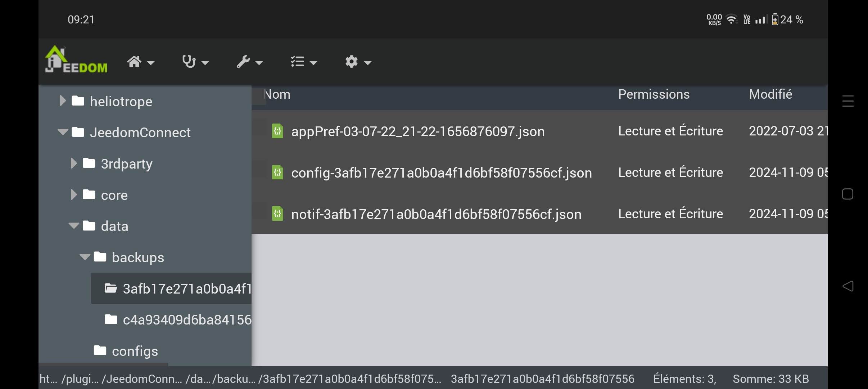Expand the 3rdparty folder

[73, 164]
